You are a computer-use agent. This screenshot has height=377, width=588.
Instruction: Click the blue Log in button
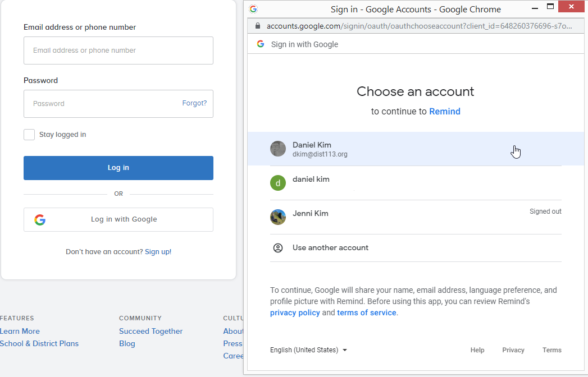(x=118, y=168)
